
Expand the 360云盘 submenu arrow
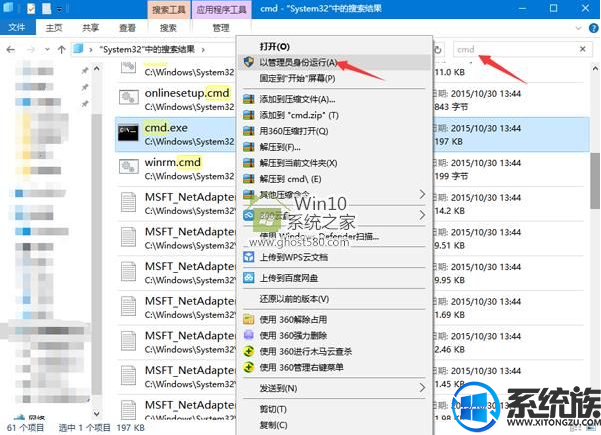tap(422, 215)
